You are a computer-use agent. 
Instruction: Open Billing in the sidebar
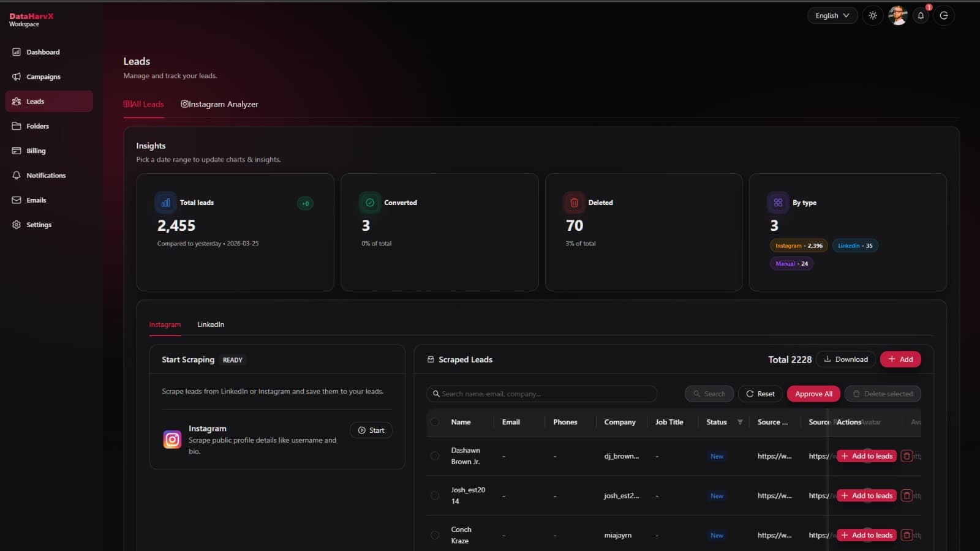pos(36,151)
